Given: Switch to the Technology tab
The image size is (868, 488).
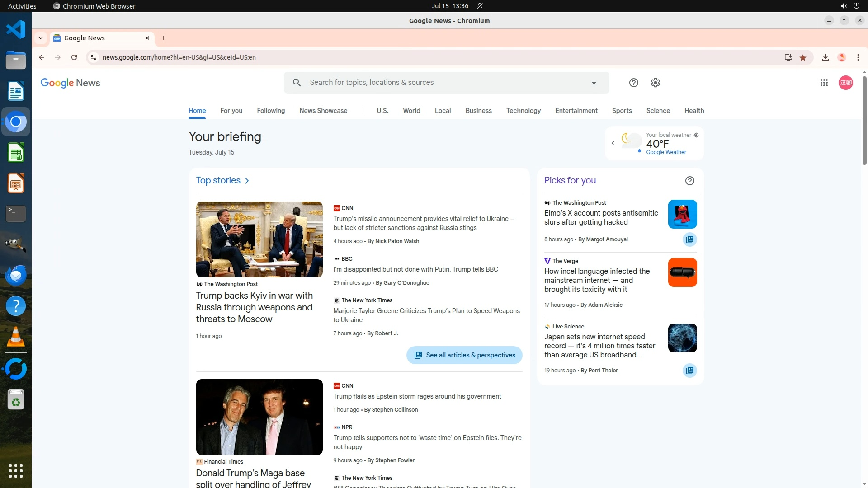Looking at the screenshot, I should 523,111.
